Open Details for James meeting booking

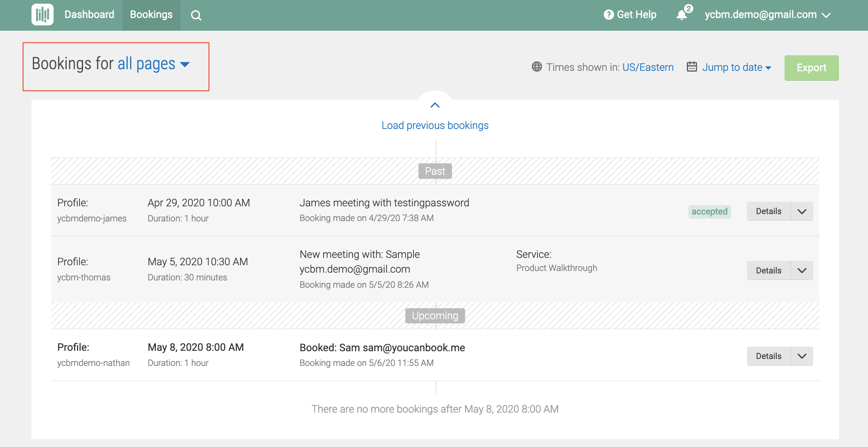(x=768, y=212)
